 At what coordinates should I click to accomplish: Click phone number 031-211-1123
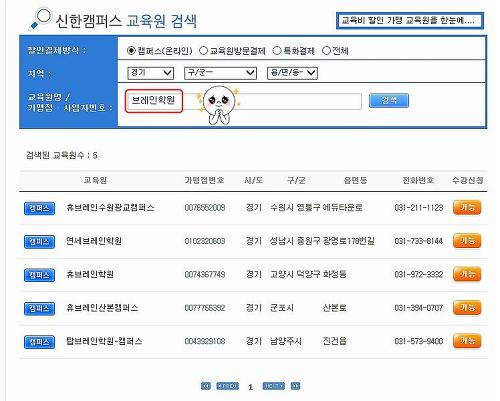pos(419,208)
